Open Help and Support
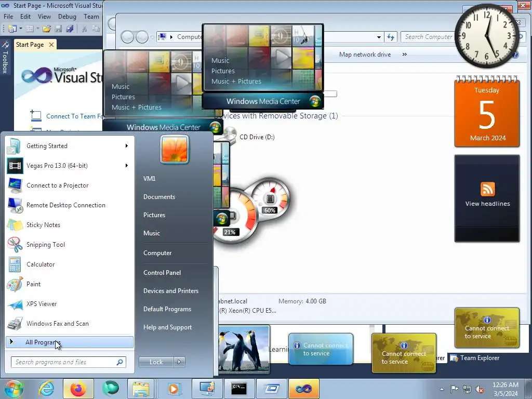Image resolution: width=532 pixels, height=399 pixels. click(x=168, y=327)
